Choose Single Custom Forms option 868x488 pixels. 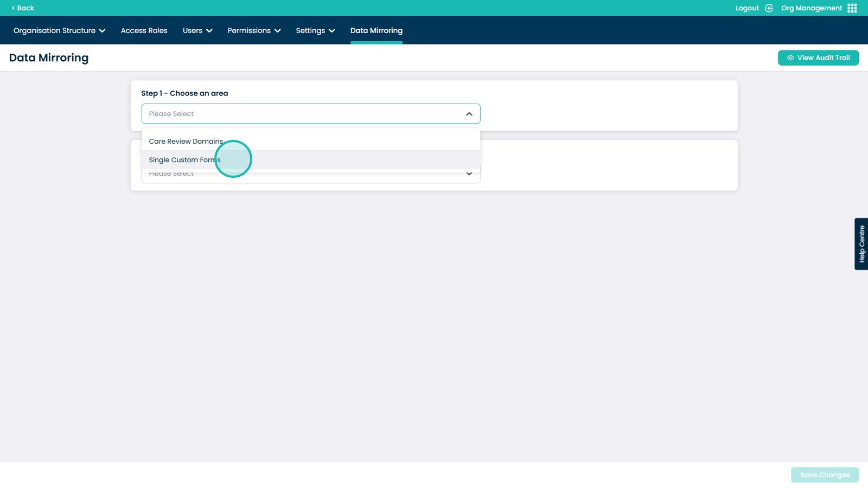click(311, 160)
